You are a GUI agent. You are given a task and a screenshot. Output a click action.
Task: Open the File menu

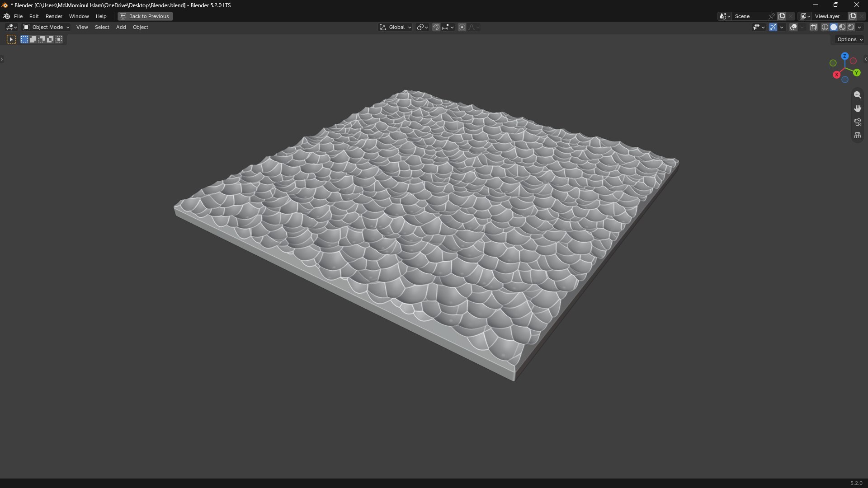pos(18,16)
